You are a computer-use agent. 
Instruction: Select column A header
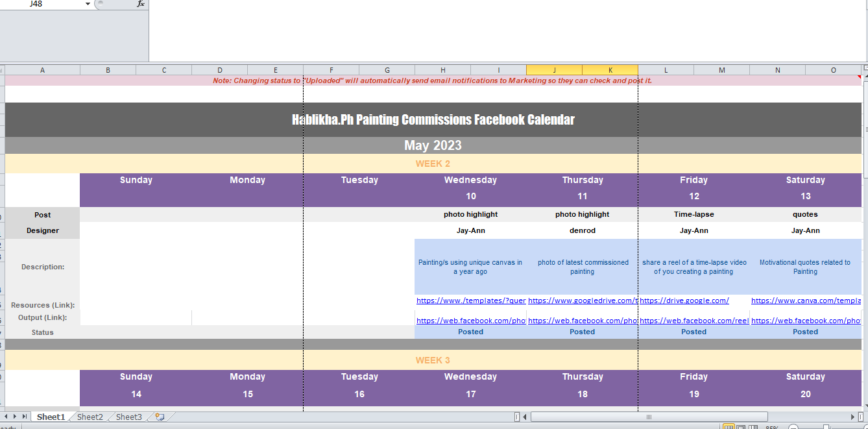tap(42, 70)
